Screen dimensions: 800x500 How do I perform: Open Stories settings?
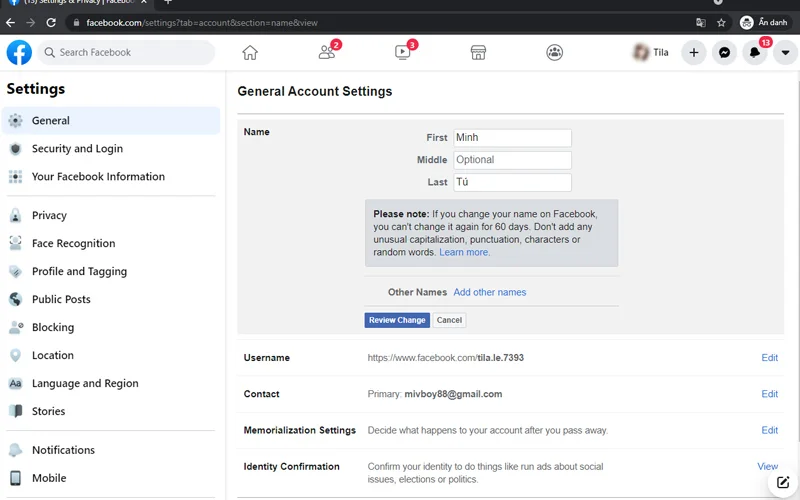click(111, 411)
